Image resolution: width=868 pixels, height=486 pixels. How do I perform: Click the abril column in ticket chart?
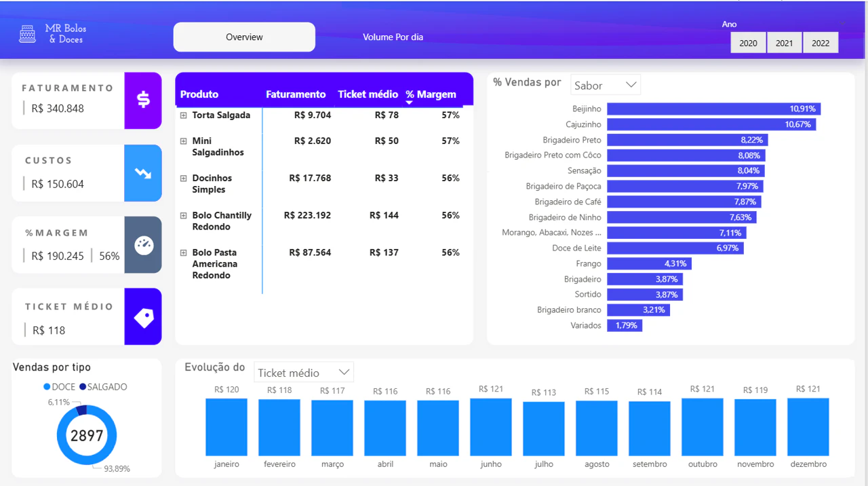coord(385,428)
